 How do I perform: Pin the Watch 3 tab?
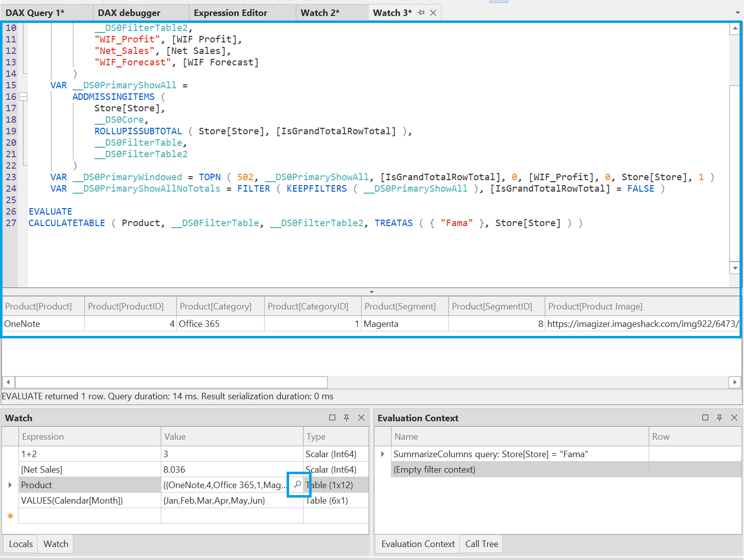(x=421, y=13)
